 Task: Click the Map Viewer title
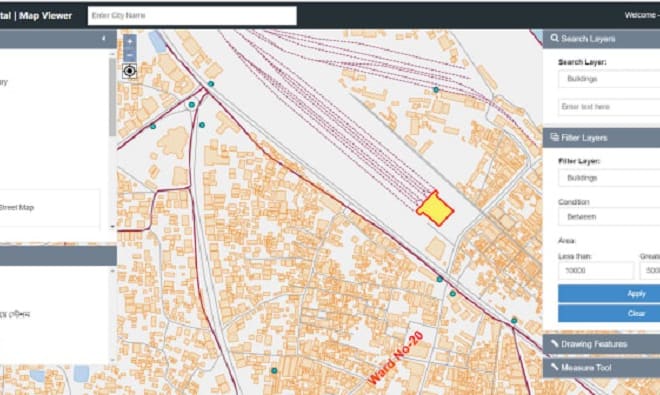(x=45, y=16)
